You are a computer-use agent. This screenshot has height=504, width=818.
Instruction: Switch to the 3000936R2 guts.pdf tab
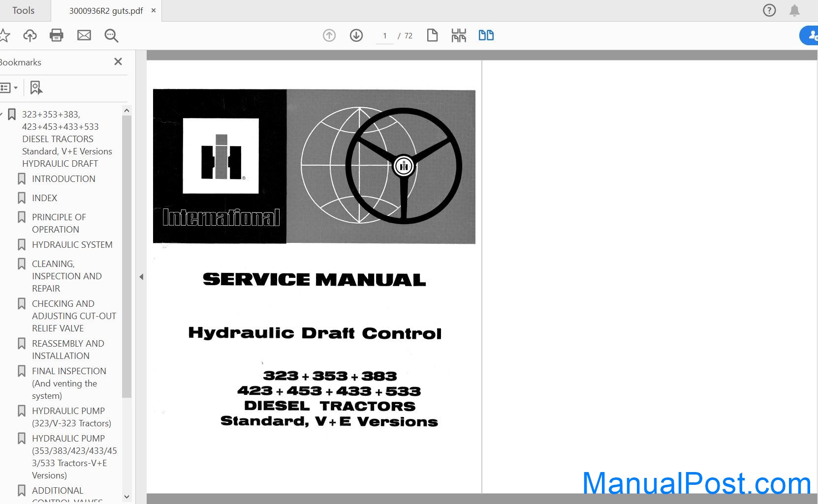pos(106,11)
